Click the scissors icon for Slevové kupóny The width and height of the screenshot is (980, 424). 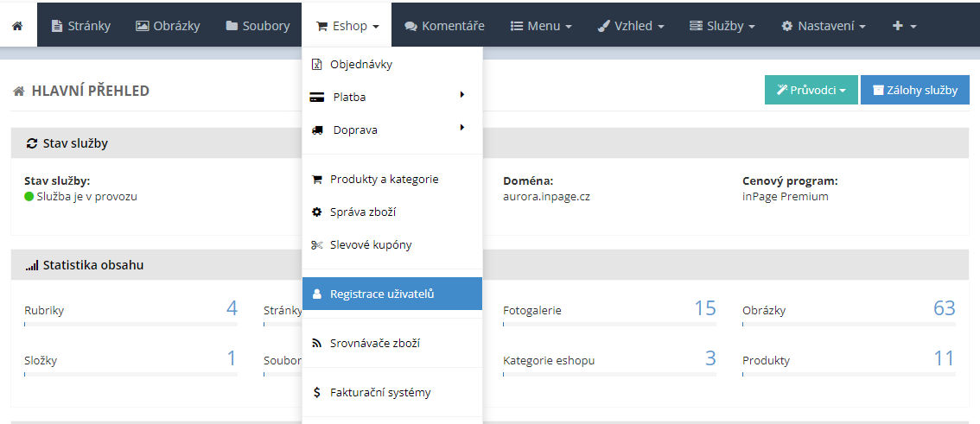coord(316,245)
